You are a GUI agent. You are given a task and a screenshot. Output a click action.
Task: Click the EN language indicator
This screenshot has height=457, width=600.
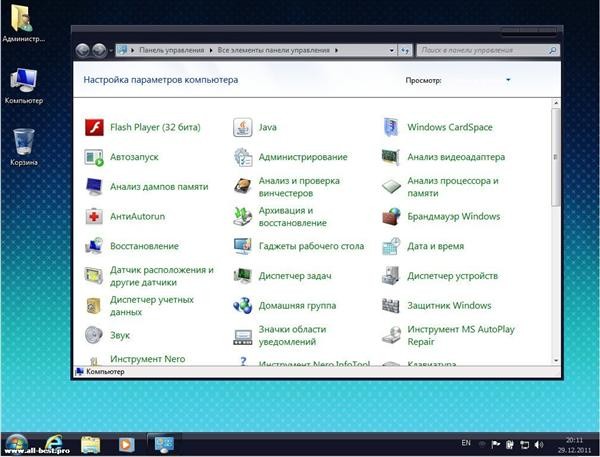tap(466, 443)
